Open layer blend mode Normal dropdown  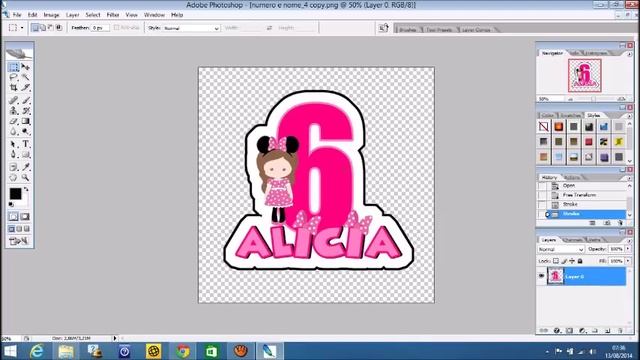coord(561,249)
